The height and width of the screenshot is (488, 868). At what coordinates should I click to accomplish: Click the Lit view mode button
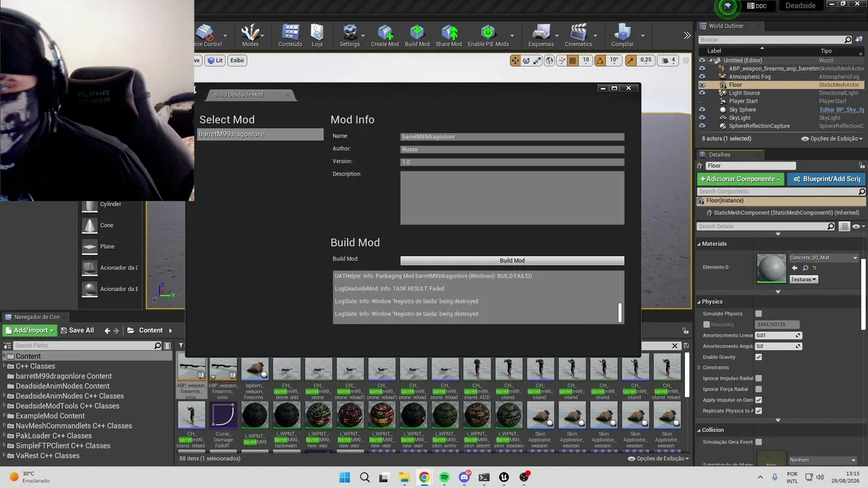215,60
